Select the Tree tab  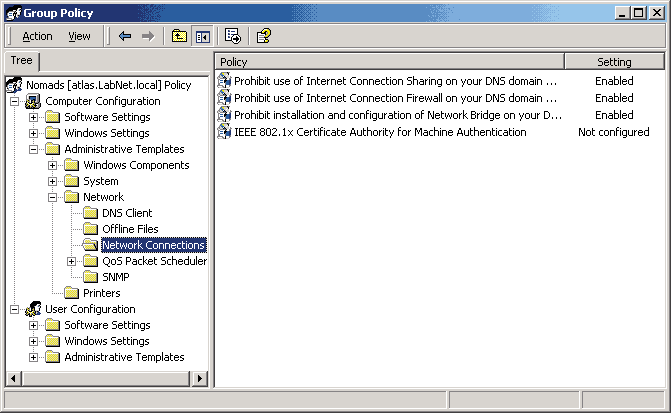click(x=20, y=61)
